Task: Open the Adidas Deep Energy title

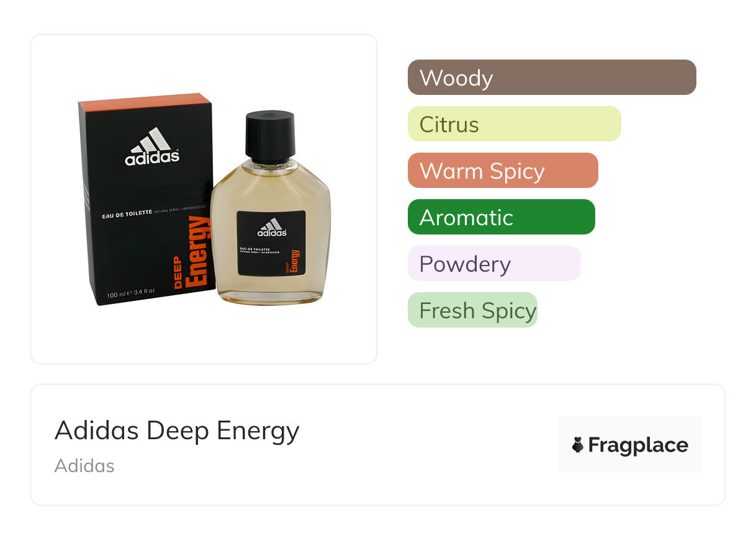Action: coord(177,431)
